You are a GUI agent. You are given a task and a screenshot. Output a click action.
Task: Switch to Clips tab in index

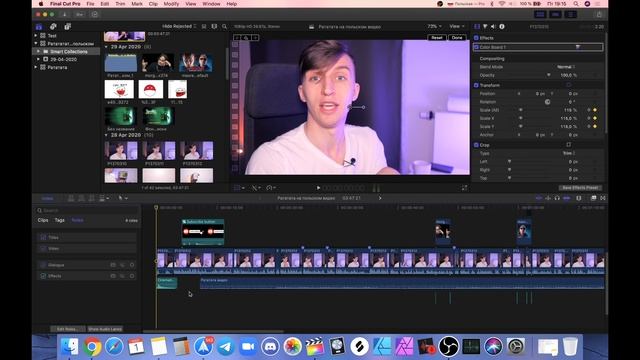43,220
